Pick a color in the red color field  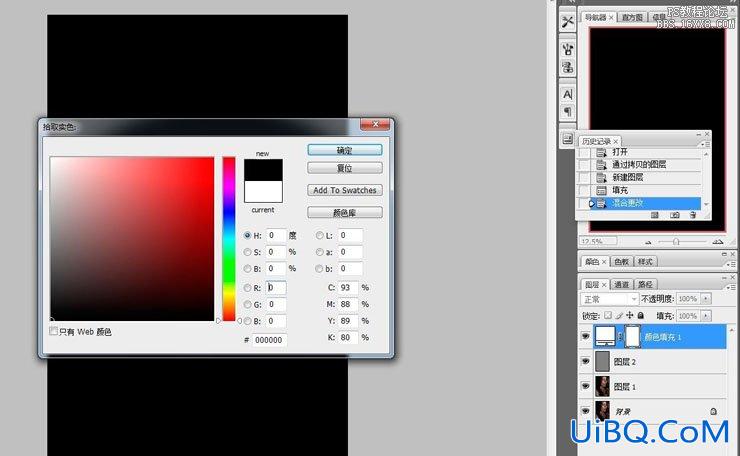[x=132, y=239]
